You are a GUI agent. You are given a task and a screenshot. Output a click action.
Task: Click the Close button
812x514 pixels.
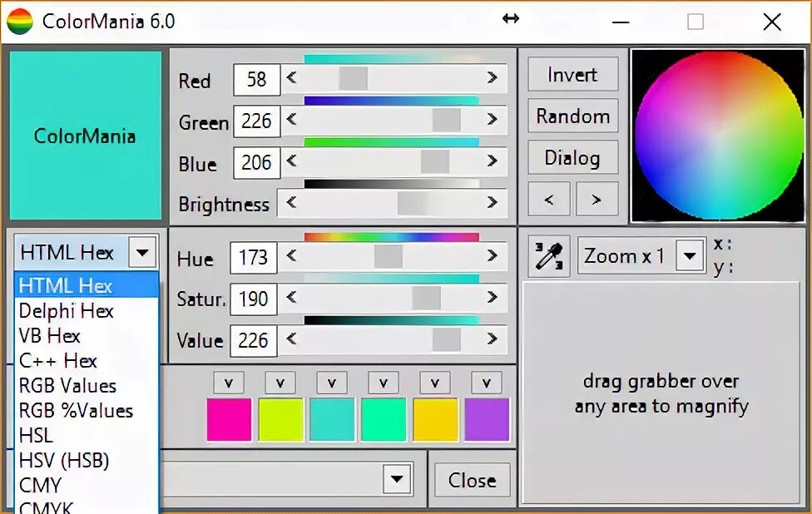473,481
